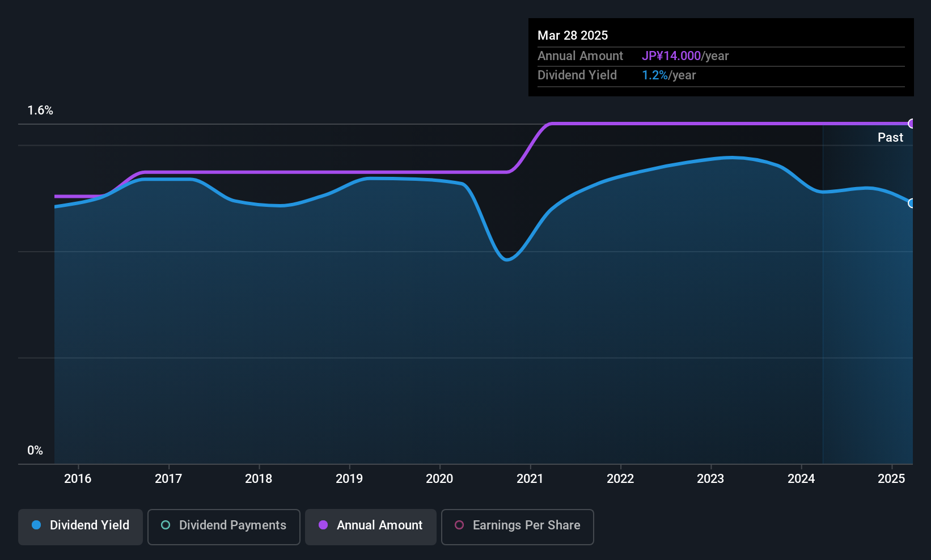Click the teal Dividend Payments legend circle

pyautogui.click(x=166, y=525)
